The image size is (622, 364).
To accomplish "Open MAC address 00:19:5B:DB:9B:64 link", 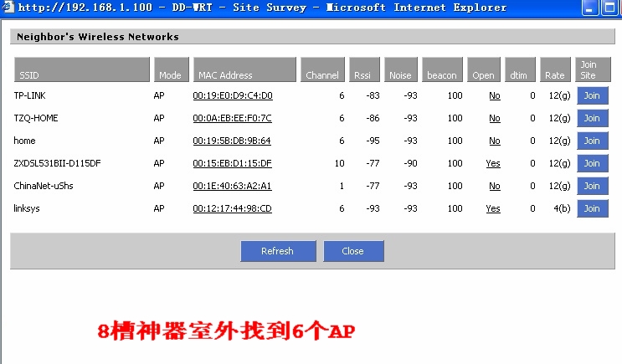I will [x=232, y=141].
